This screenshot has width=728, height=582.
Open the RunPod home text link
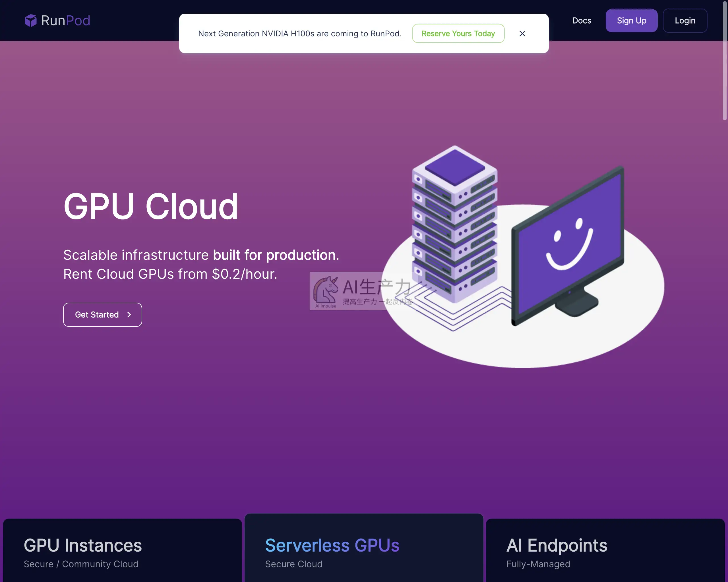(x=65, y=20)
